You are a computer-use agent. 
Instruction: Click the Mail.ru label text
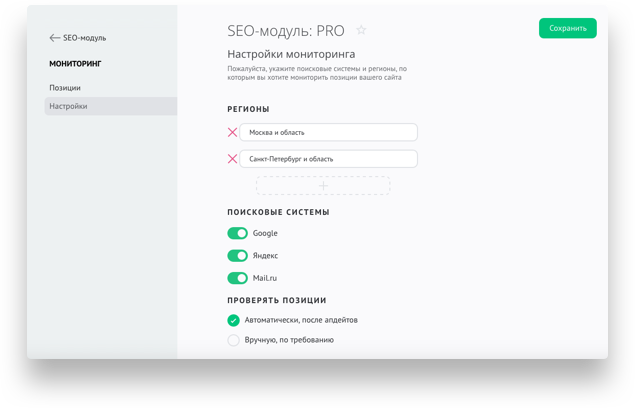[x=265, y=278]
